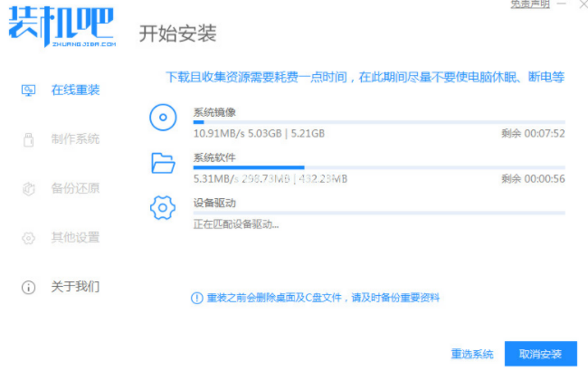The width and height of the screenshot is (588, 371).
Task: Click the 装机吧 logo
Action: 62,29
